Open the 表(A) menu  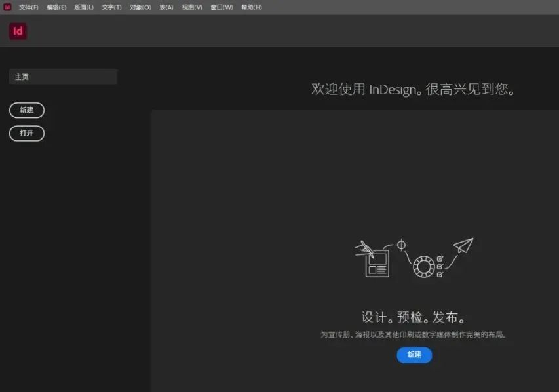coord(166,7)
